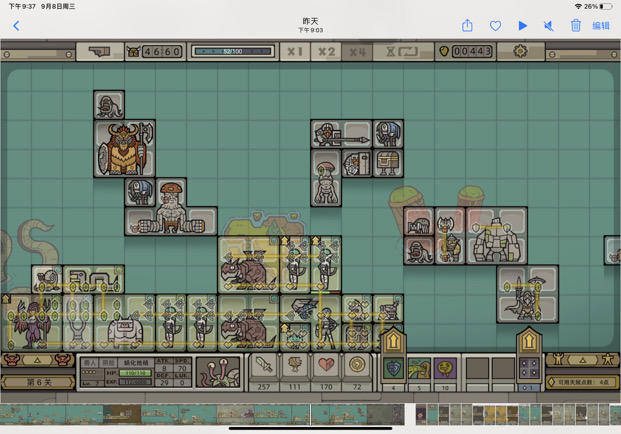Open the game settings gear icon
This screenshot has height=434, width=621.
(520, 51)
